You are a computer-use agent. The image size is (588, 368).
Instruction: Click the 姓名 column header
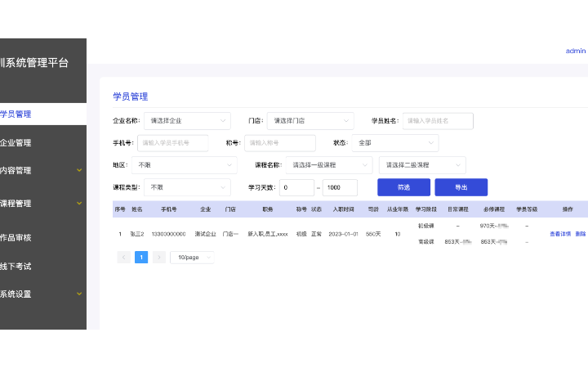click(x=137, y=209)
